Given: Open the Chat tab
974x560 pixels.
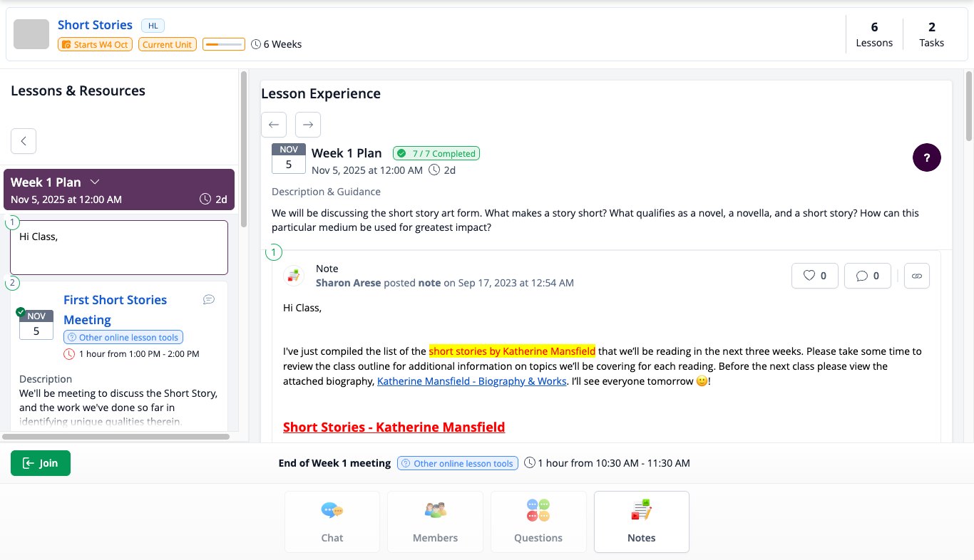Looking at the screenshot, I should (332, 522).
